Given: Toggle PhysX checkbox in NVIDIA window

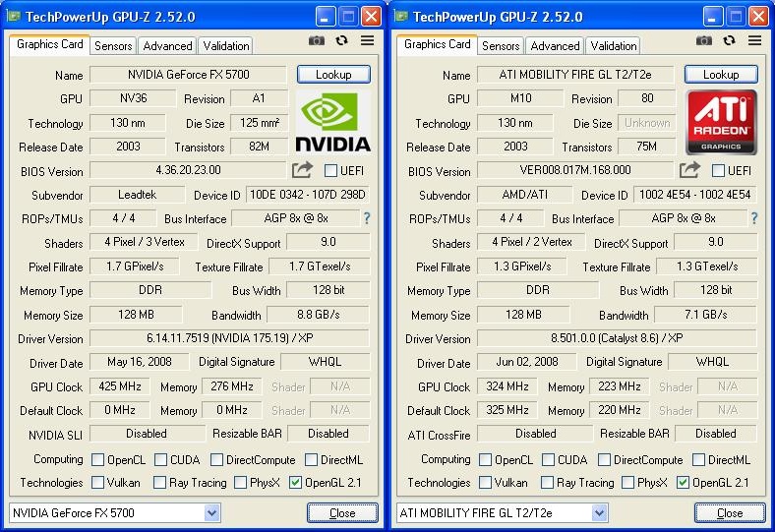Looking at the screenshot, I should tap(240, 482).
